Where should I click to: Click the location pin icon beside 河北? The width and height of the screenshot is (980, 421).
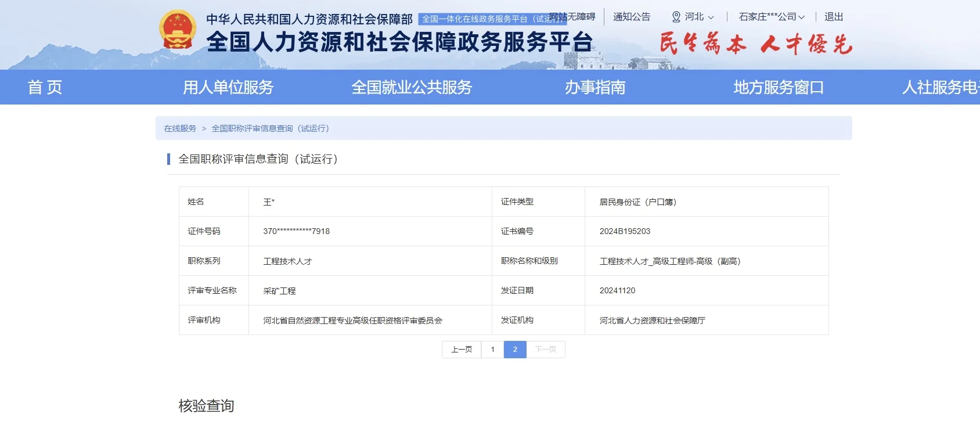pos(676,17)
